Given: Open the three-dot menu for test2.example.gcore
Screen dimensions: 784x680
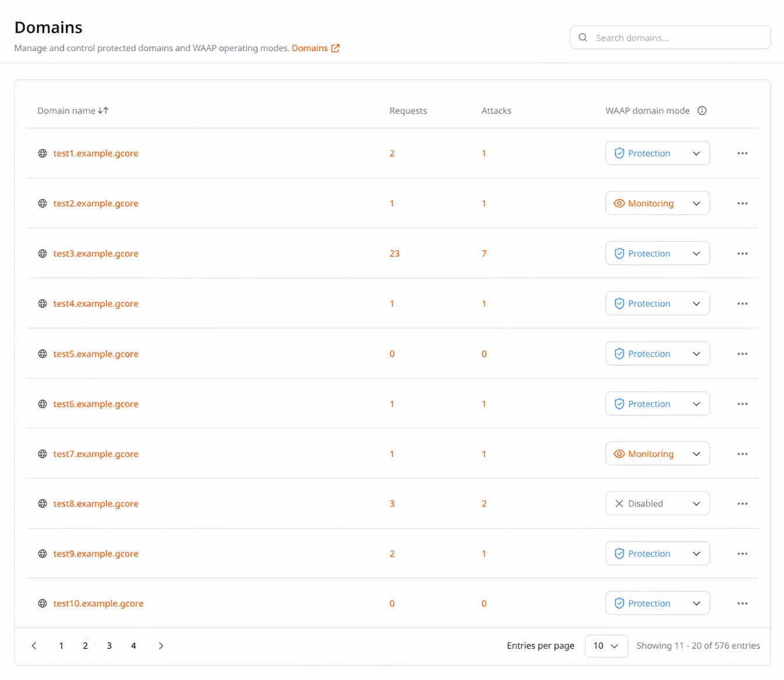Looking at the screenshot, I should [742, 203].
